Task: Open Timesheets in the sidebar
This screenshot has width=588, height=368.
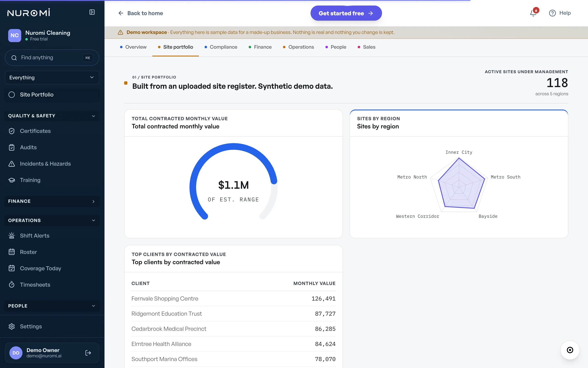Action: [x=52, y=285]
